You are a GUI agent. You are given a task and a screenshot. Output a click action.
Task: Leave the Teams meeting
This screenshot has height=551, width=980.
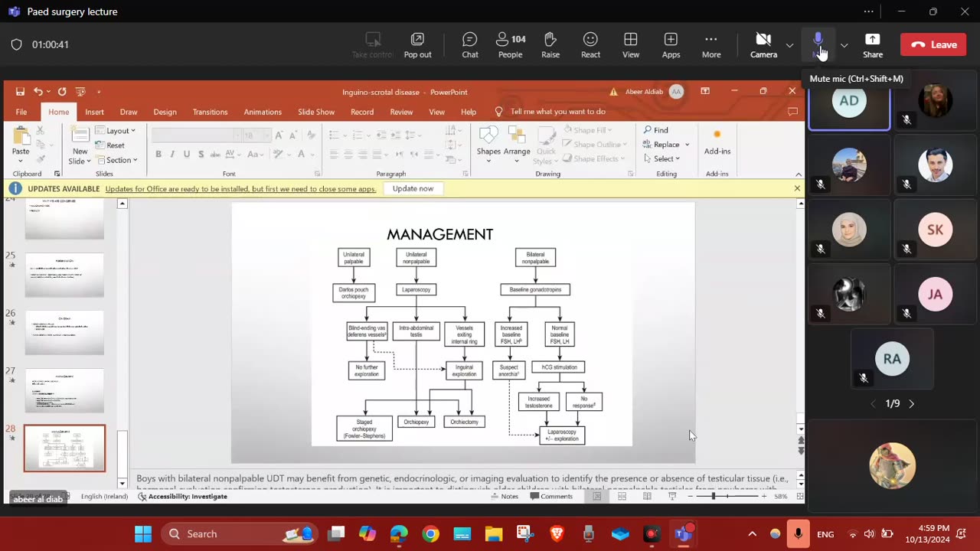[x=933, y=45]
